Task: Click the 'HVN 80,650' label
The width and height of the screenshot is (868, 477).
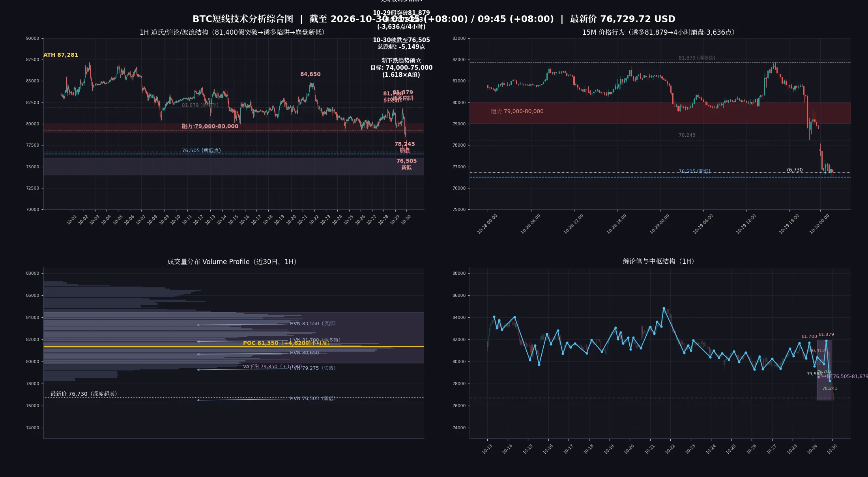Action: pos(304,352)
